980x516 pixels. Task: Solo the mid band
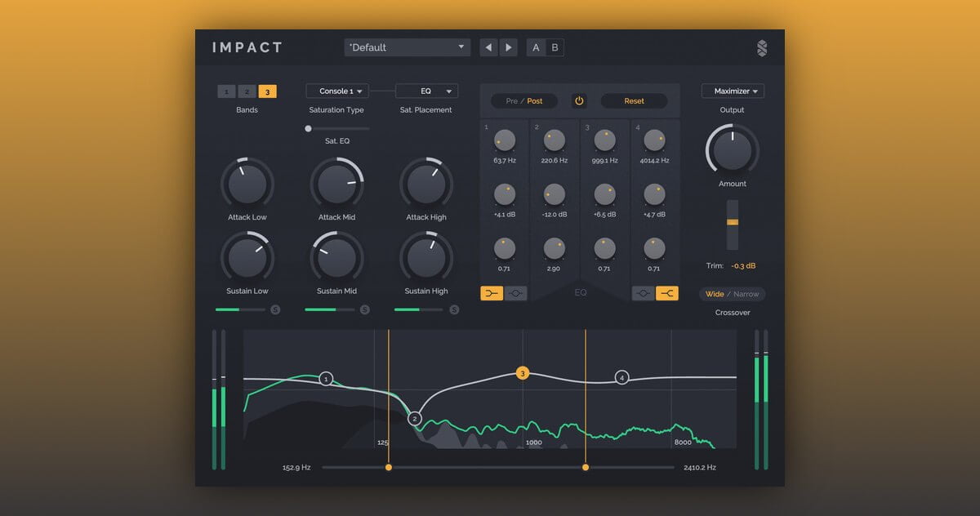tap(365, 309)
